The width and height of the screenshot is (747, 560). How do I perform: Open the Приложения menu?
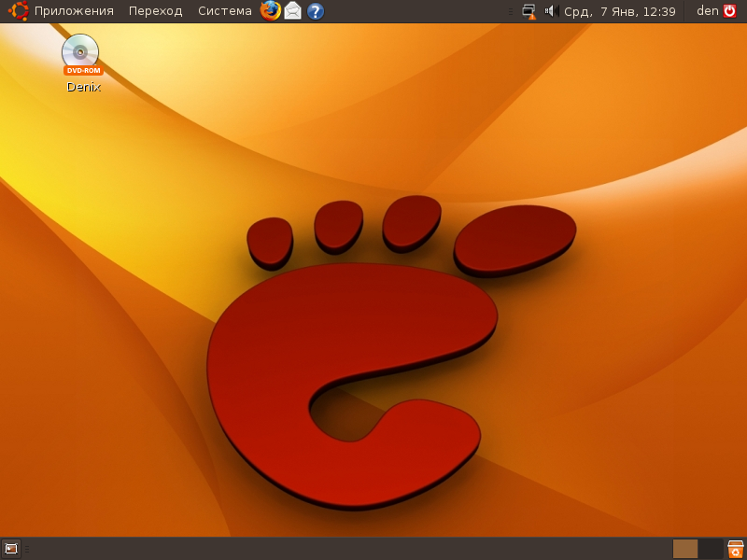[x=74, y=11]
